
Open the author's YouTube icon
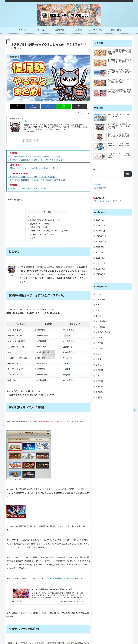click(31, 141)
